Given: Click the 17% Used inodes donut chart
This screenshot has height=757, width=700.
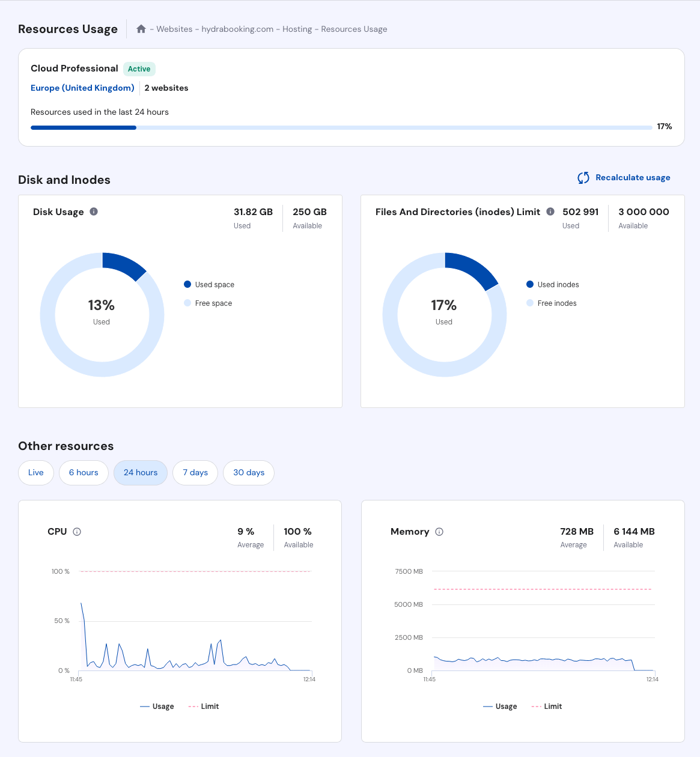Looking at the screenshot, I should tap(445, 315).
